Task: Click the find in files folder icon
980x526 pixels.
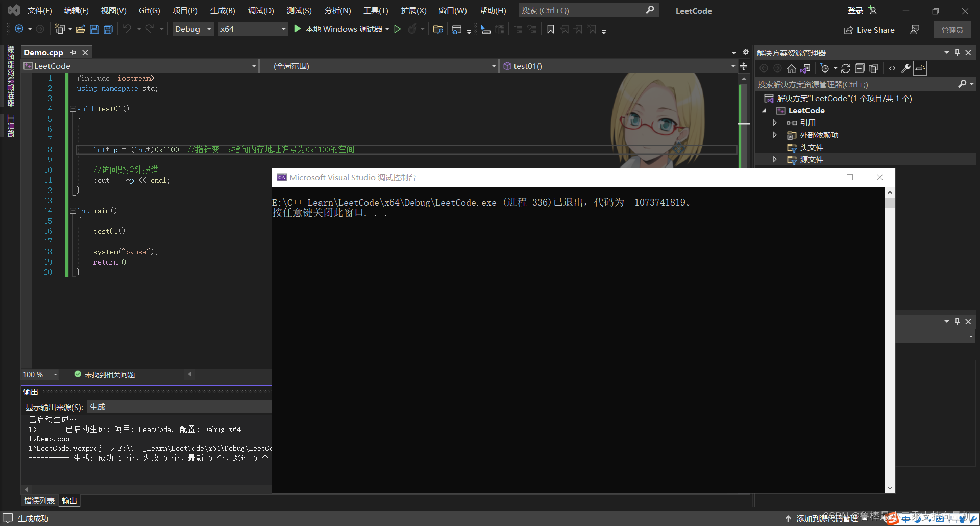Action: click(438, 29)
